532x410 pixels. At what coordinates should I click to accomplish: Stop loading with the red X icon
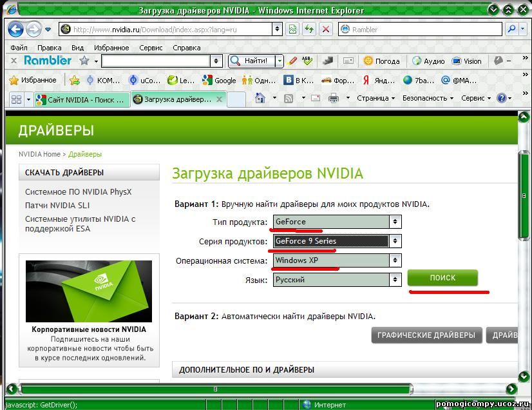click(x=326, y=30)
